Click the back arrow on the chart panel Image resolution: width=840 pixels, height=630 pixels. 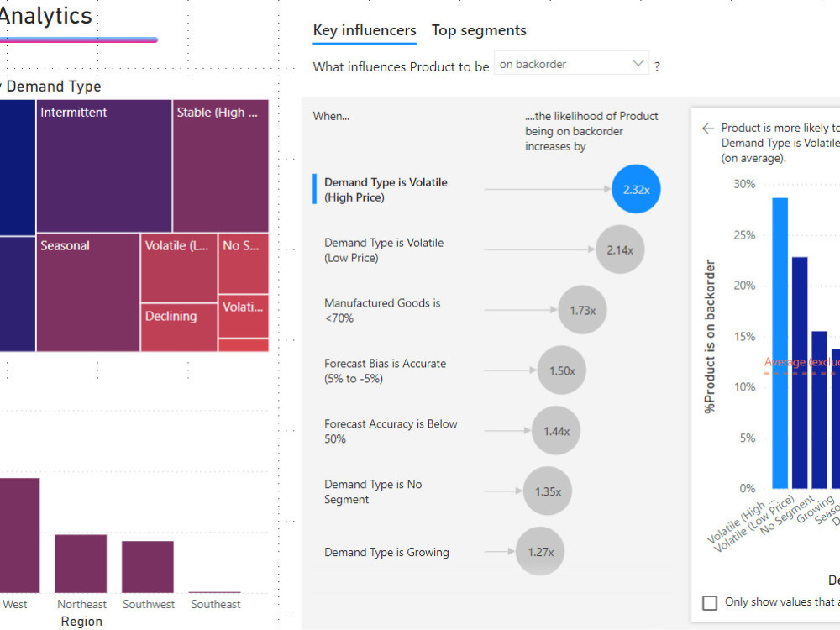point(707,129)
